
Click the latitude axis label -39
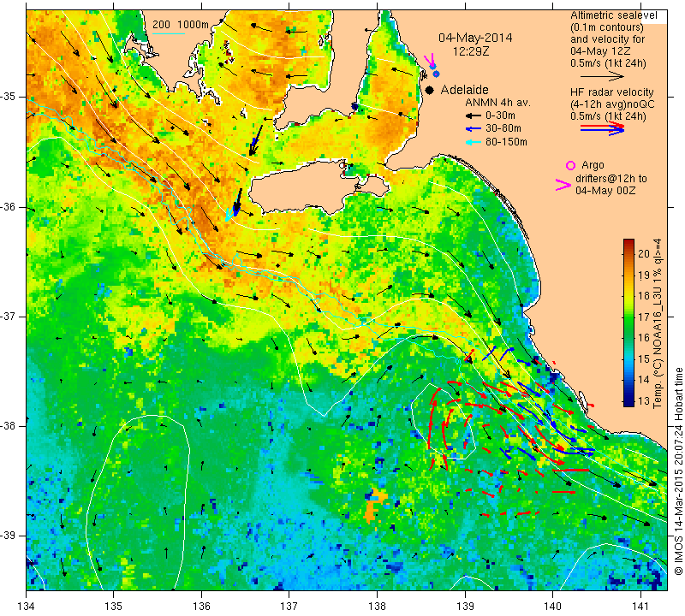8,536
